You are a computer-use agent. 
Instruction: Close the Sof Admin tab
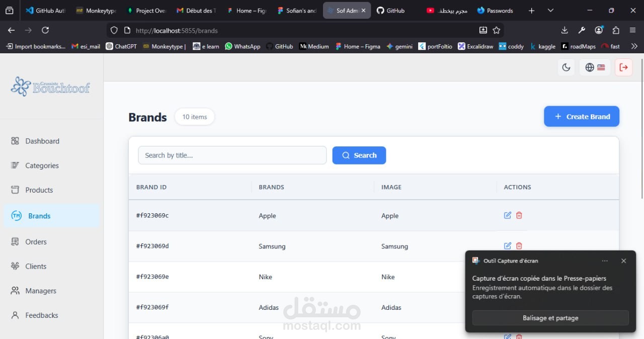point(363,11)
